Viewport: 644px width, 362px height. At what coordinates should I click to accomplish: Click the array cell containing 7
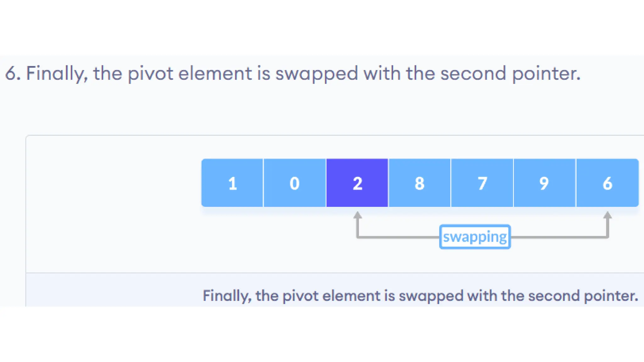(482, 183)
